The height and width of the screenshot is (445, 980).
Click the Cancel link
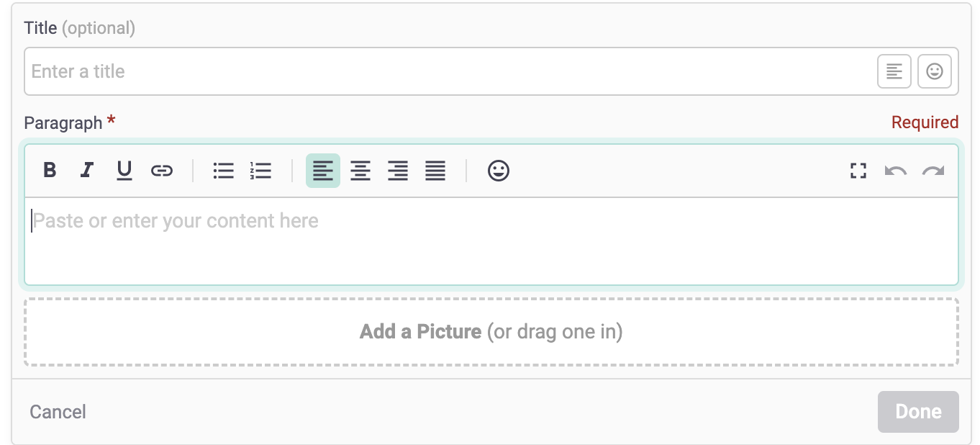tap(58, 412)
